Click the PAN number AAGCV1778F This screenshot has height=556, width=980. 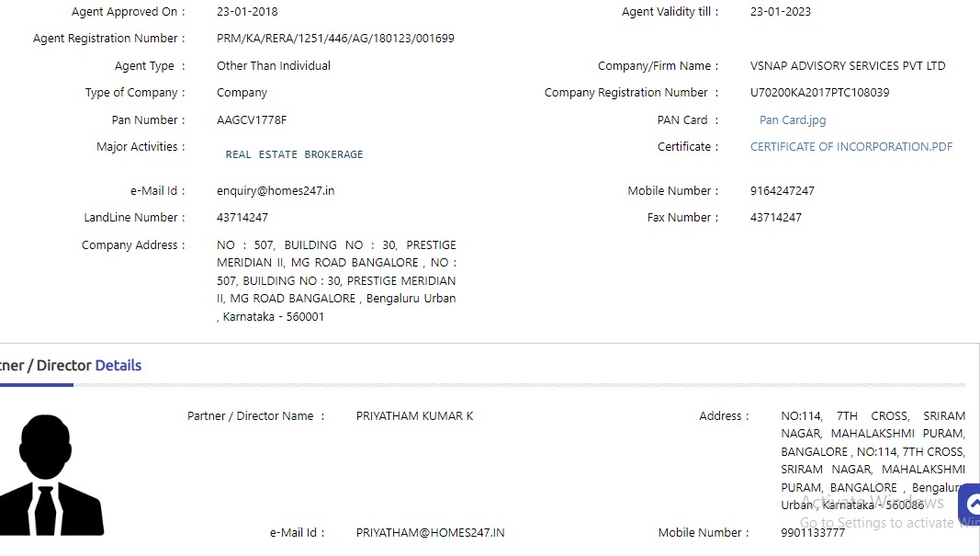[252, 120]
